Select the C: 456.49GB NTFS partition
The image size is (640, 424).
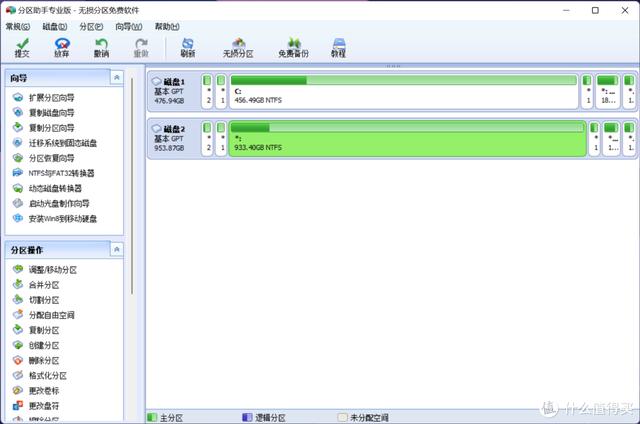click(x=404, y=91)
